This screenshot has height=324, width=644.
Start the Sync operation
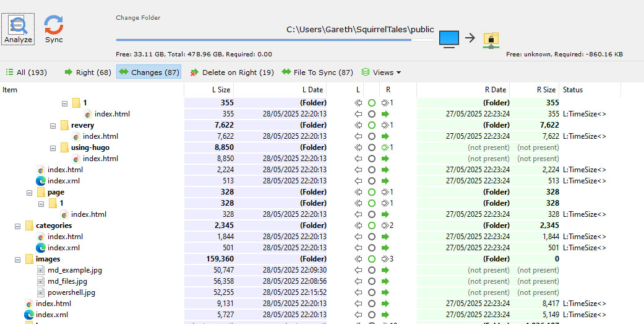coord(54,28)
